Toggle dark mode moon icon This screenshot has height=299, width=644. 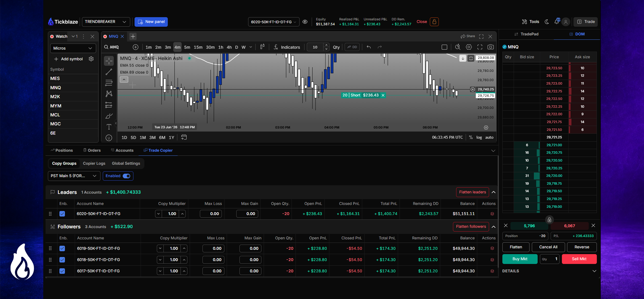click(547, 22)
